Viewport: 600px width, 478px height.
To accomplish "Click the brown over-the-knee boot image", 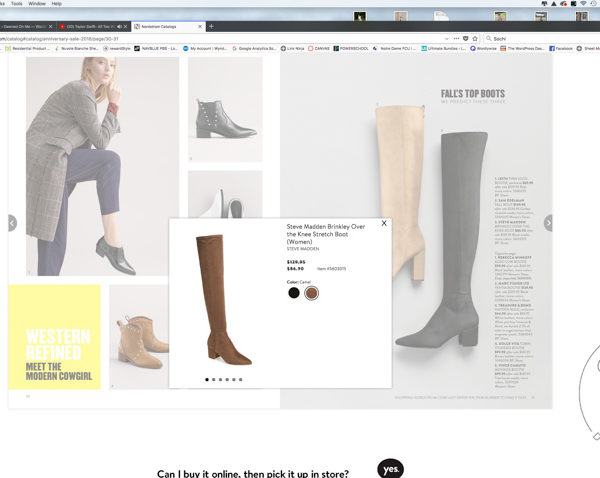I will [224, 299].
